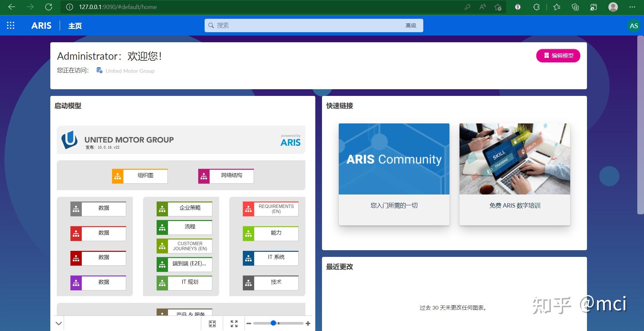Reload the page with the refresh button
Viewport: 644px width, 331px height.
point(49,7)
